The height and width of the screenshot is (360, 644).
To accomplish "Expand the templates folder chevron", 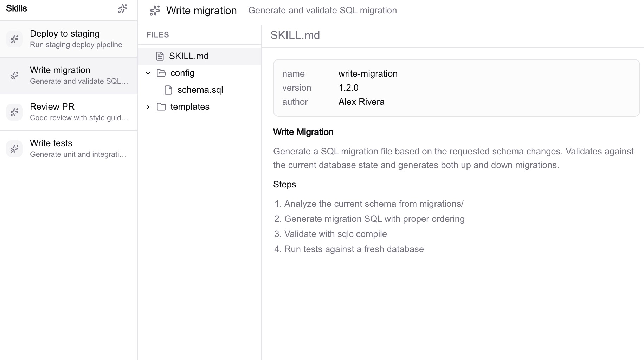I will tap(148, 107).
